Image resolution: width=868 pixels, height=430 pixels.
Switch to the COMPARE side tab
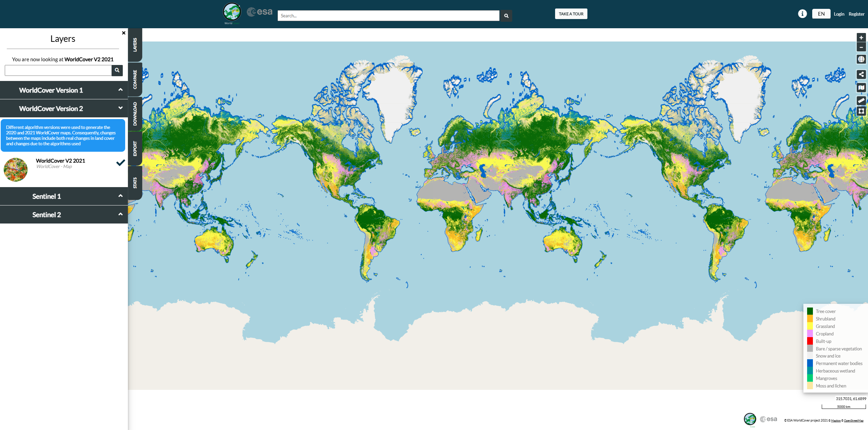135,80
